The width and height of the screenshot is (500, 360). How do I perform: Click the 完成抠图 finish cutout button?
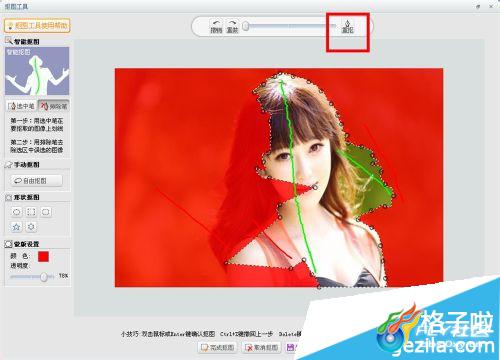click(217, 348)
